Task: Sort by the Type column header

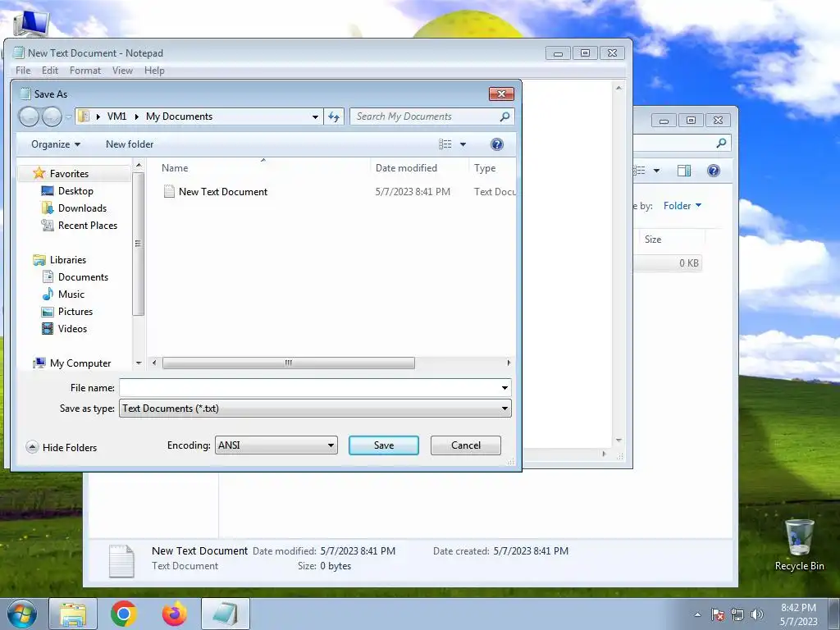Action: coord(484,167)
